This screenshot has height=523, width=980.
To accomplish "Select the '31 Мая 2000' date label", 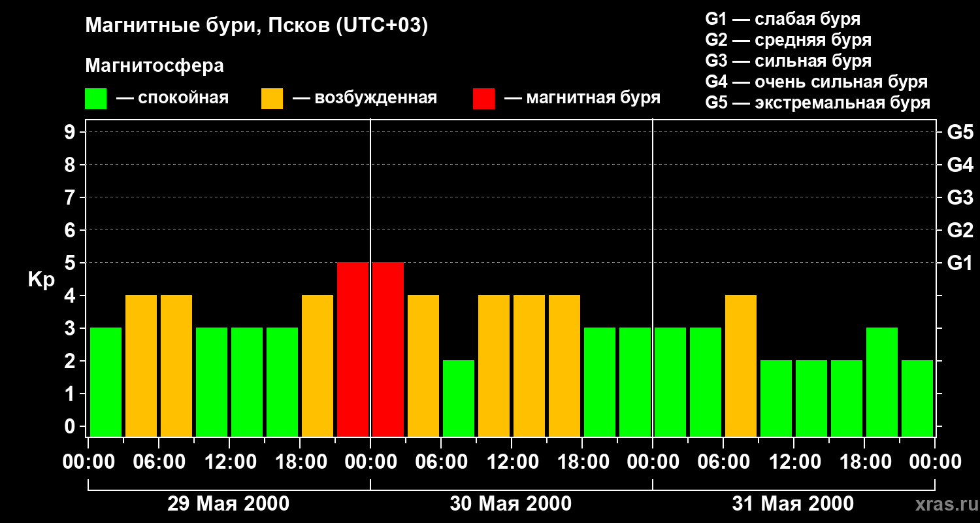I will click(792, 504).
